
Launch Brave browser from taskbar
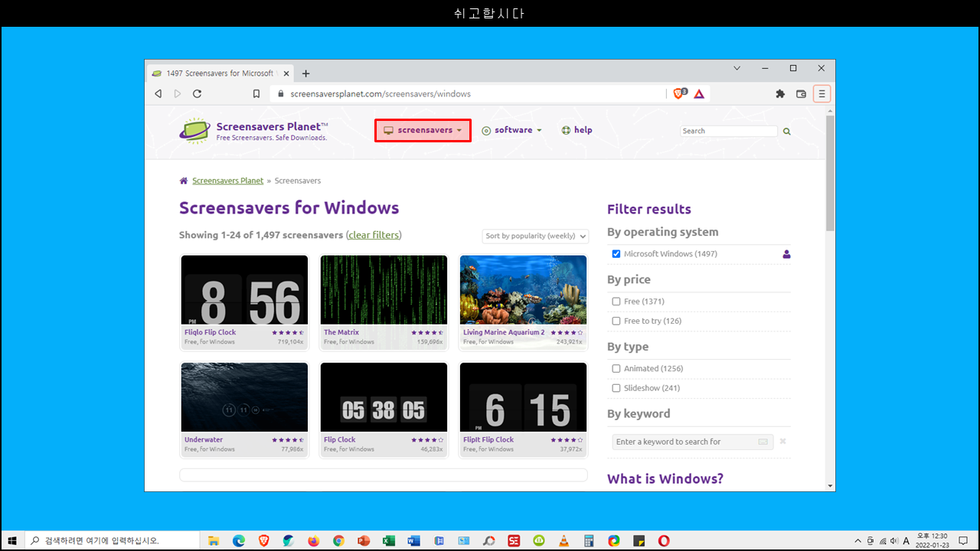(263, 540)
